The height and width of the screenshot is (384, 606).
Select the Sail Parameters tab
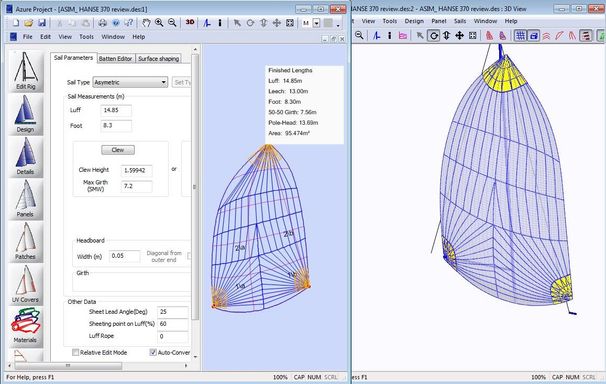point(73,58)
